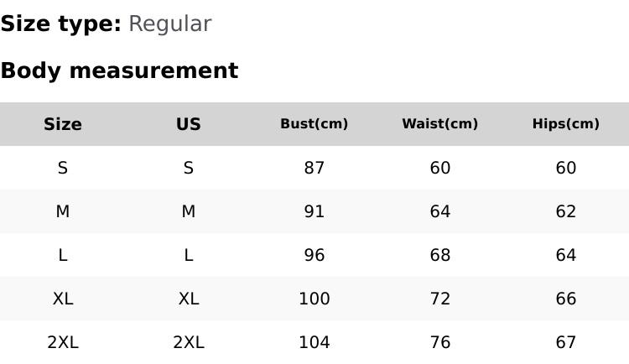Screen dimensions: 629x364
Task: Select bust value 96 in L row
Action: pyautogui.click(x=314, y=255)
